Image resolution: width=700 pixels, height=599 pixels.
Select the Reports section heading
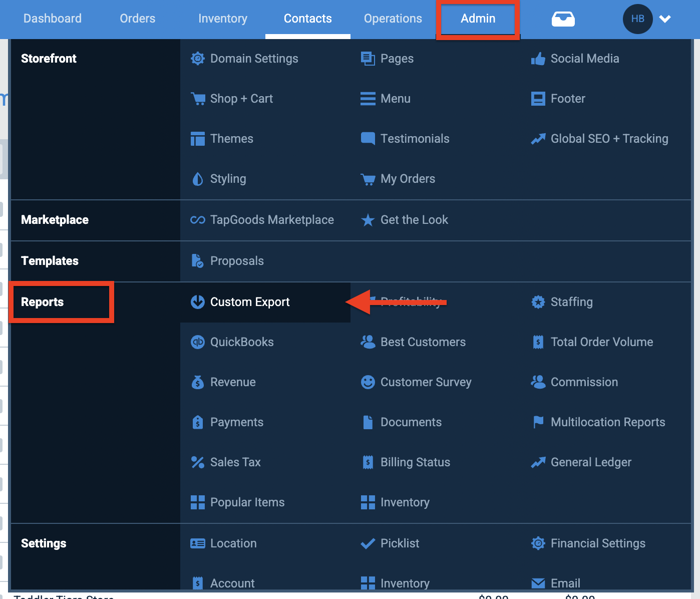42,302
